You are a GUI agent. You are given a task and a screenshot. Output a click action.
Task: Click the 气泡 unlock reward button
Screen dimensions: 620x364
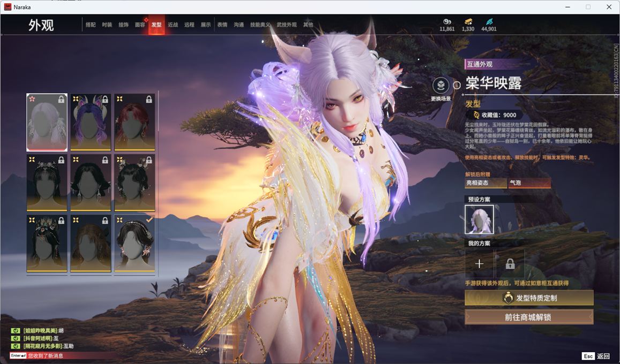coord(529,183)
